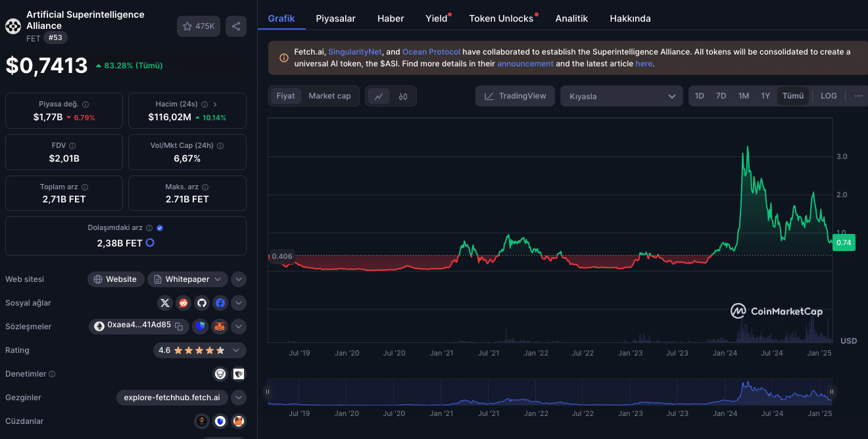Open the Piyasalar tab
868x439 pixels.
click(335, 18)
